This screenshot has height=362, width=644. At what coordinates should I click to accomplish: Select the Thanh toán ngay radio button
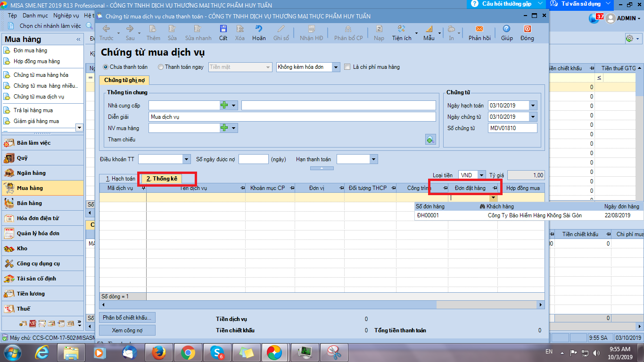(x=161, y=67)
